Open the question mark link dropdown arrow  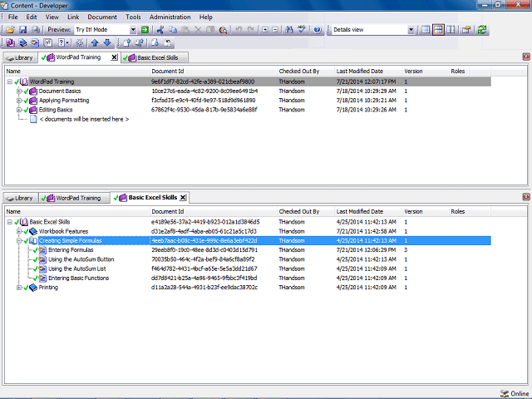pos(67,42)
